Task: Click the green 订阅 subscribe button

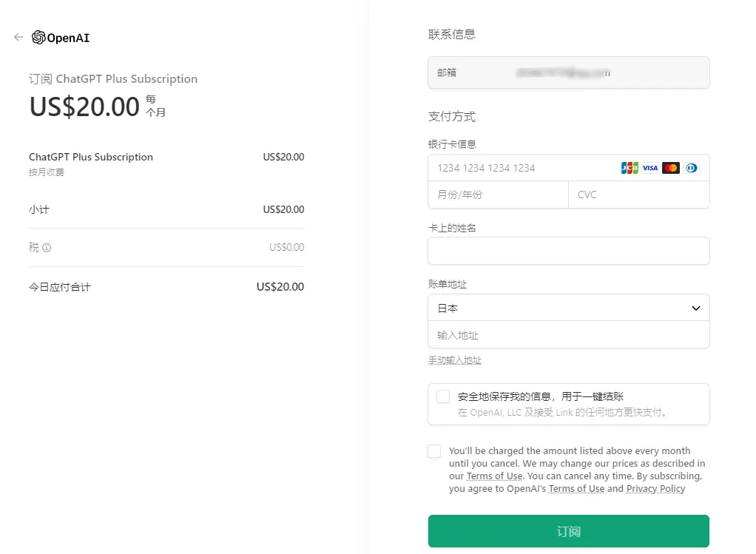Action: click(568, 531)
